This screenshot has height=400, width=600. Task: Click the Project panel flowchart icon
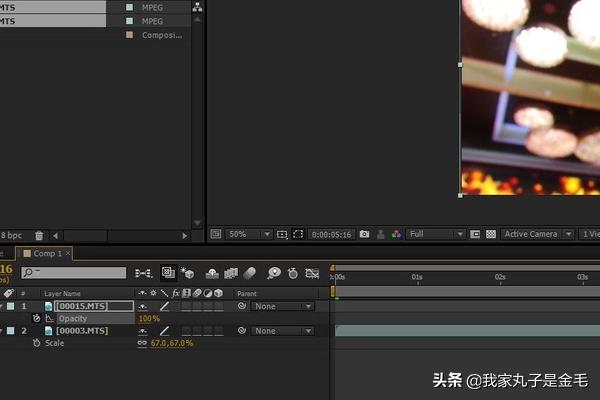tap(197, 7)
